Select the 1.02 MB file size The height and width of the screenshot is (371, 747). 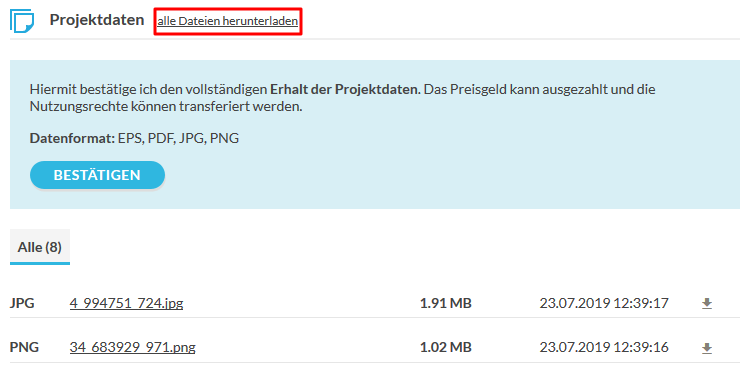pos(445,348)
